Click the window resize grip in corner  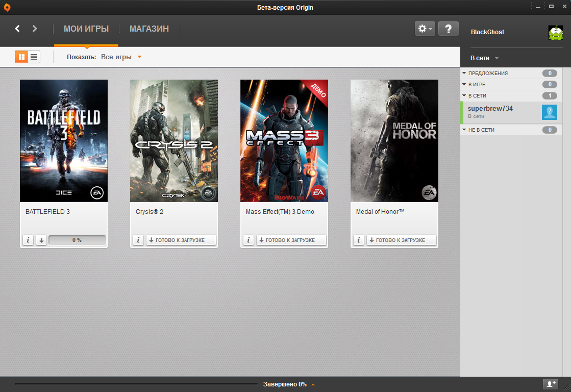[567, 388]
